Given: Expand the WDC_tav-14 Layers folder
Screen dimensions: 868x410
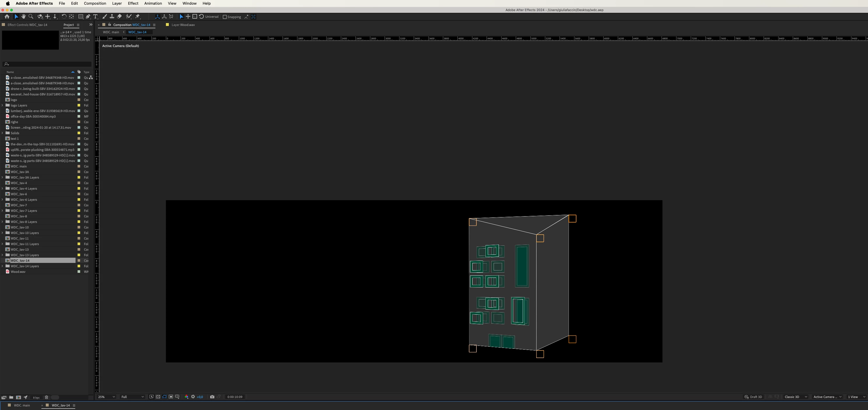Looking at the screenshot, I should pyautogui.click(x=3, y=266).
